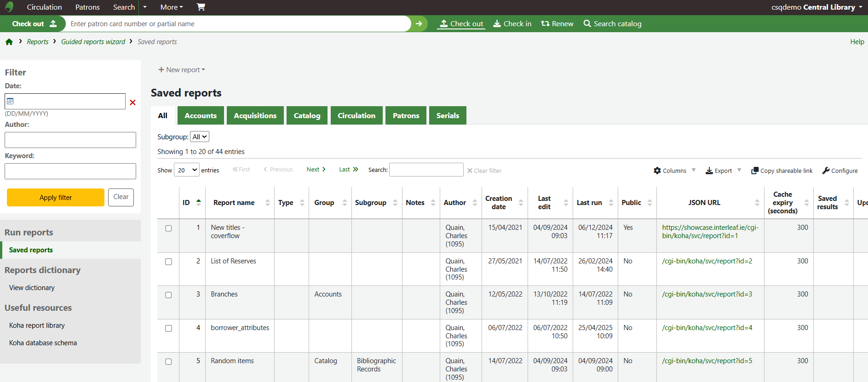This screenshot has height=382, width=868.
Task: Switch to the Circulation reports tab
Action: (356, 116)
